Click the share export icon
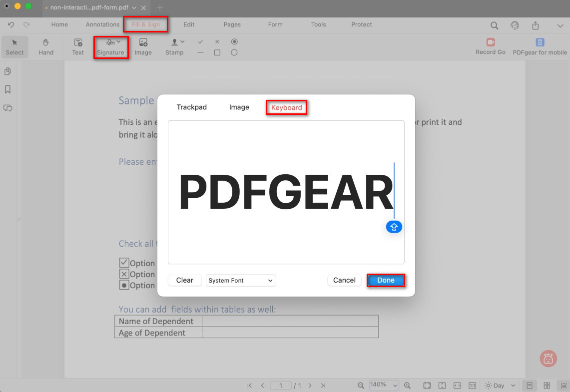 point(536,25)
